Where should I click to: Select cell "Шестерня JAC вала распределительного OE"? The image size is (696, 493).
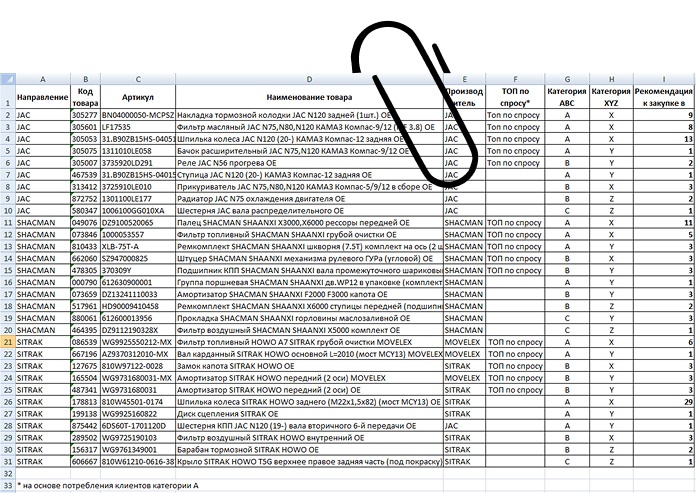(309, 211)
